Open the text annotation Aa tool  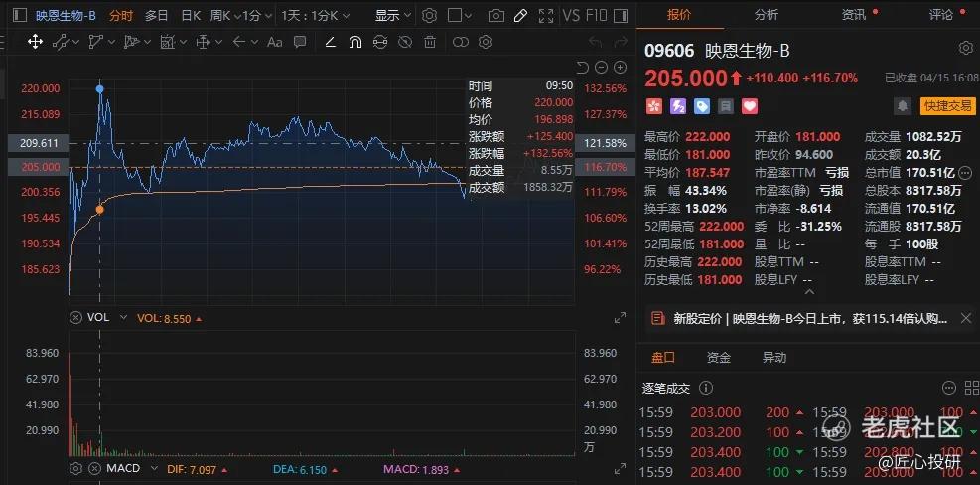tap(275, 42)
